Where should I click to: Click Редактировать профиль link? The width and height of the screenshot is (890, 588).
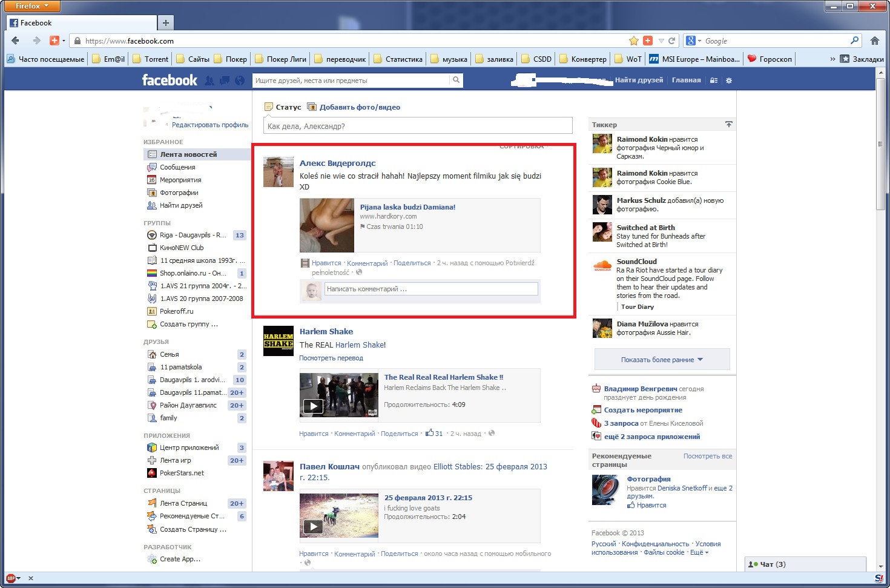[210, 125]
